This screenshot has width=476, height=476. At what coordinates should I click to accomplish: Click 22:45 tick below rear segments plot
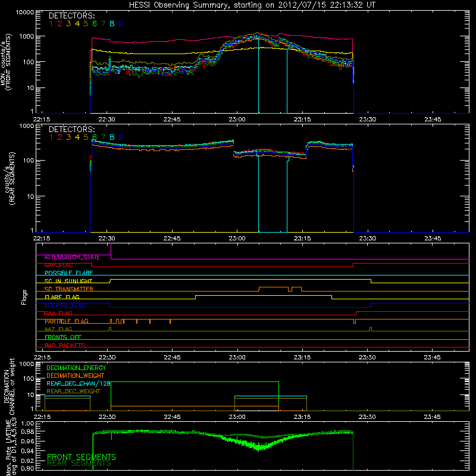pos(172,239)
